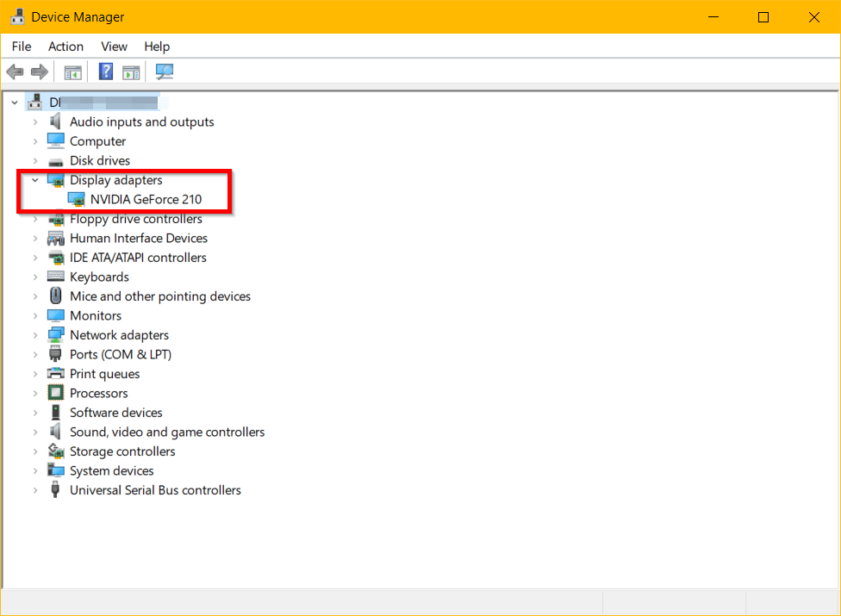Click the Show/Hide Action Pane toolbar icon

(131, 72)
